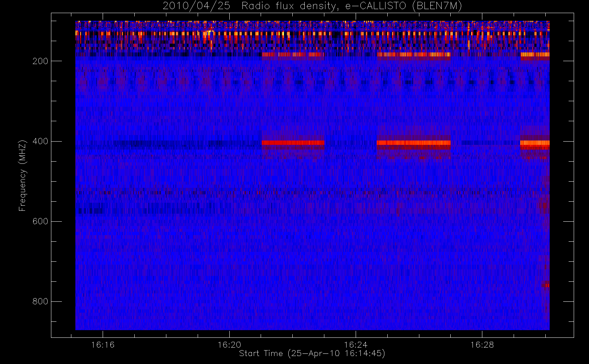Screen dimensions: 589x364
Task: Click the 'Frequency (MHZ)' axis label
Action: pyautogui.click(x=23, y=175)
